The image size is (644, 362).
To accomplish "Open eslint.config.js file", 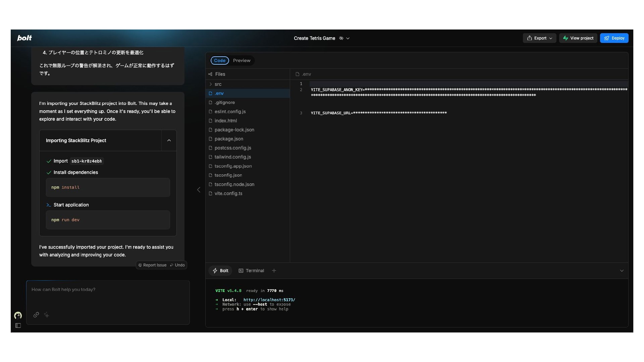I will pos(248,111).
